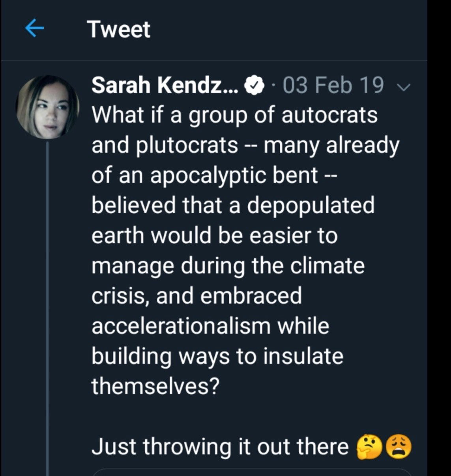Click the word "themselves?" in the tweet

pos(155,386)
